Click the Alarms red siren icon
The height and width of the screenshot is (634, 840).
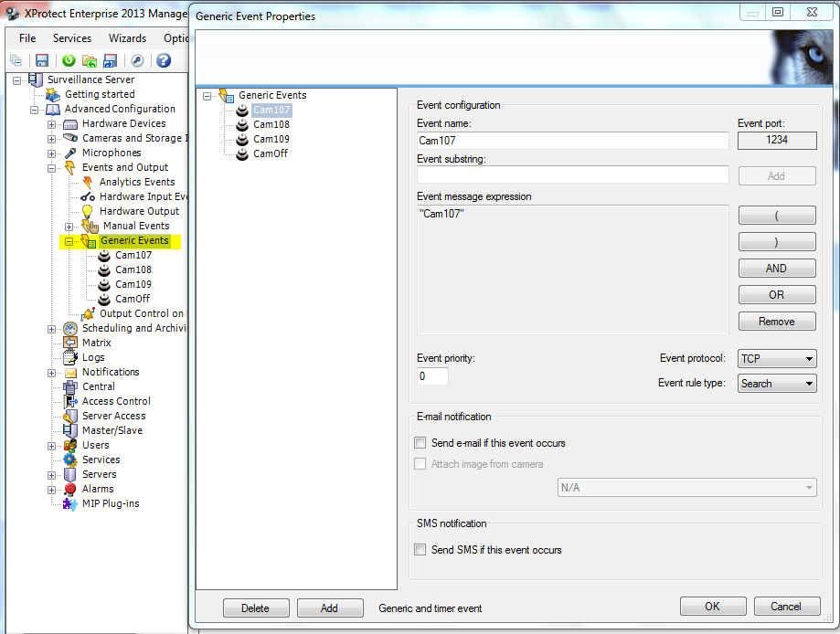click(x=70, y=489)
